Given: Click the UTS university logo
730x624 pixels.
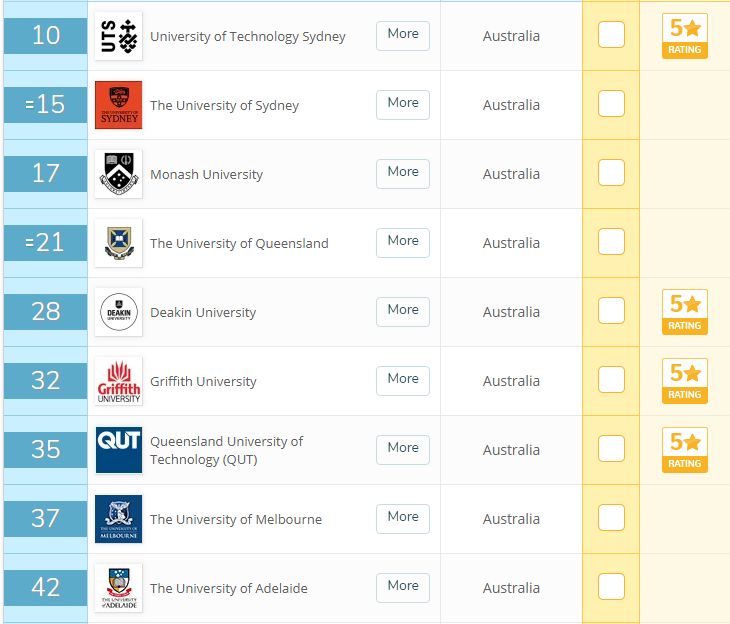Looking at the screenshot, I should (x=118, y=36).
